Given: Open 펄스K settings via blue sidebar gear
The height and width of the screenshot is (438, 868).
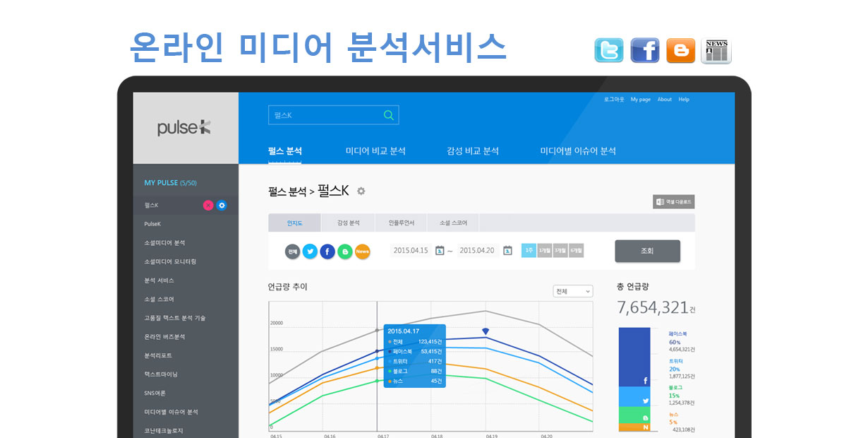Looking at the screenshot, I should pos(222,206).
